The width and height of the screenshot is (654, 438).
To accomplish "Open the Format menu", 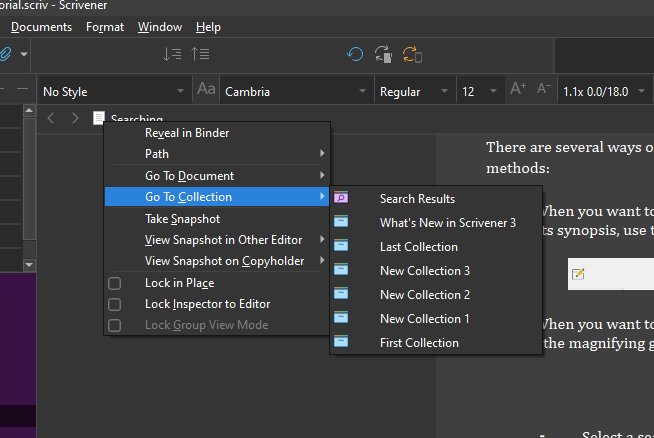I will [x=105, y=27].
